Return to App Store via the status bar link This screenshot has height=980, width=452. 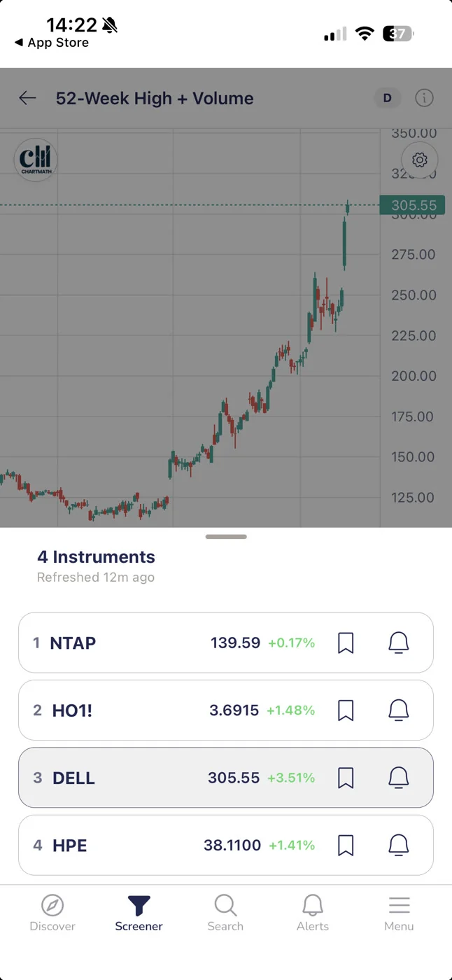52,43
